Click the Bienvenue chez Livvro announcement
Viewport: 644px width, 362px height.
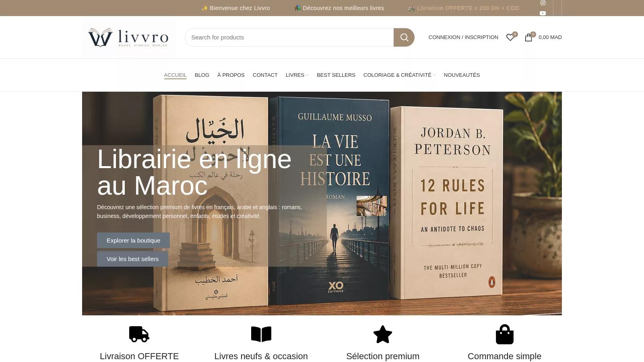[236, 8]
